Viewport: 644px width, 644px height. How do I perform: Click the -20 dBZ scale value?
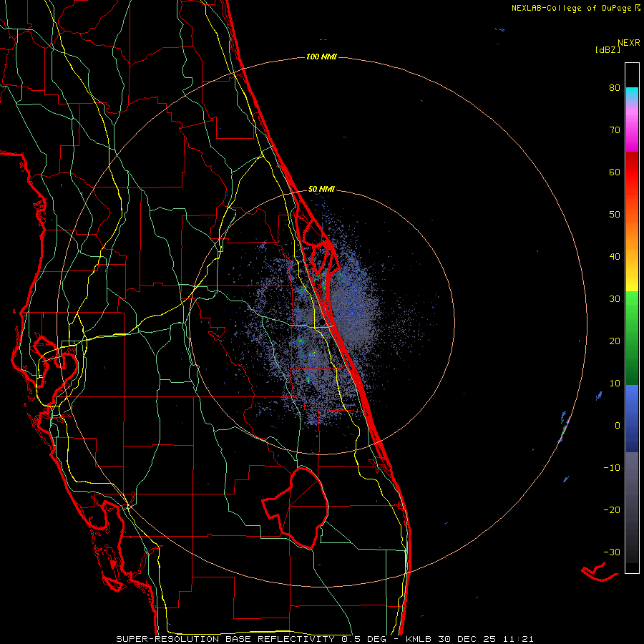click(612, 509)
